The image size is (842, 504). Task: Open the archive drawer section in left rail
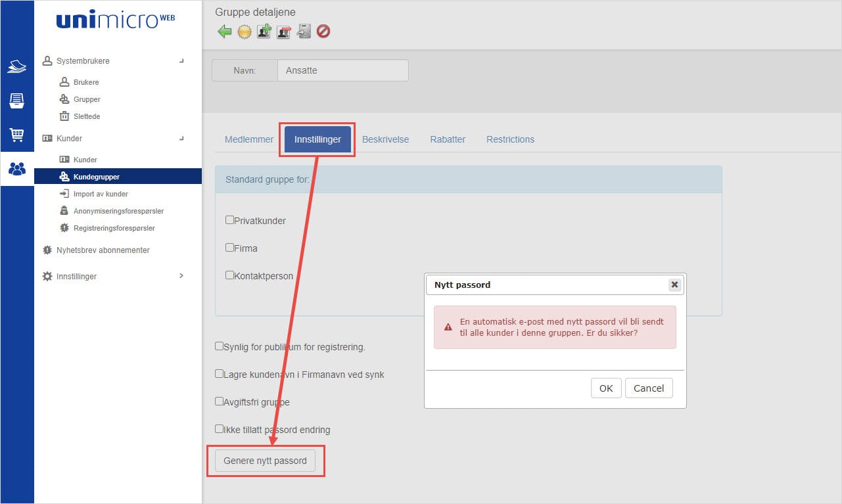pyautogui.click(x=16, y=101)
